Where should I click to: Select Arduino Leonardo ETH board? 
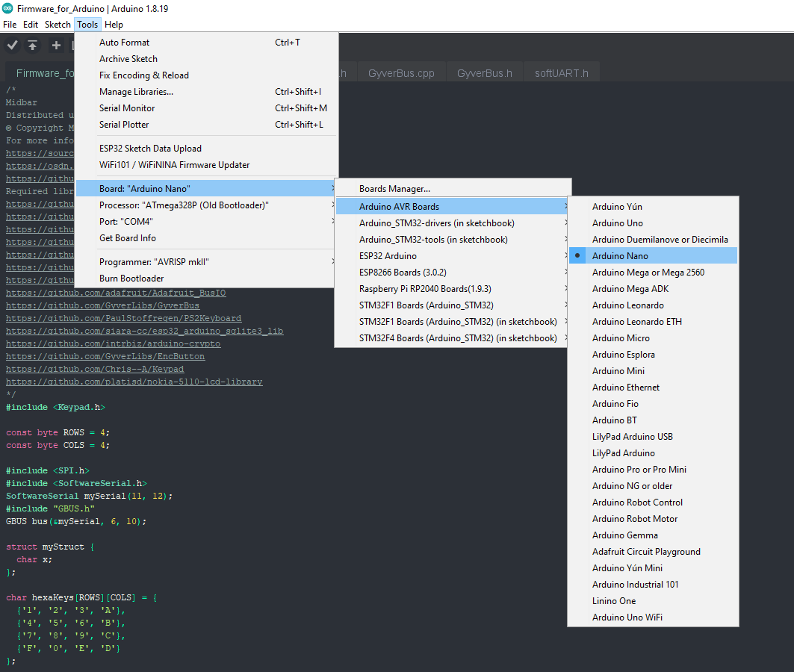(653, 322)
